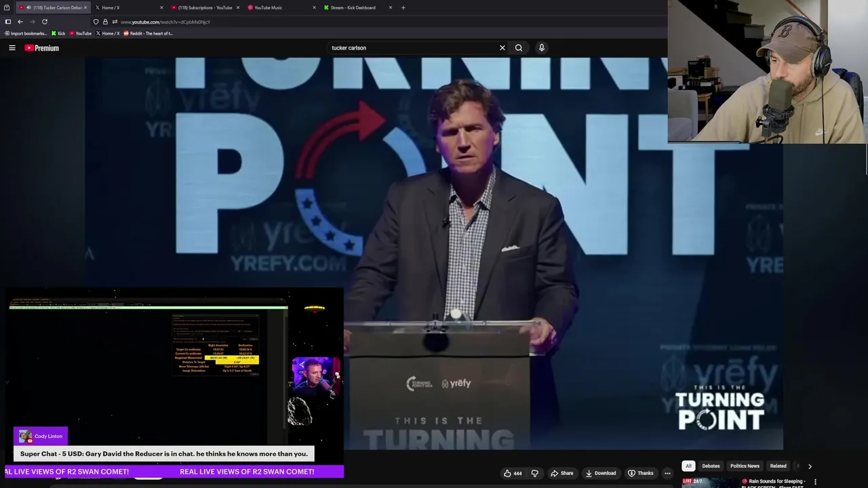
Task: Open the YouTube guide hamburger menu
Action: [x=12, y=48]
